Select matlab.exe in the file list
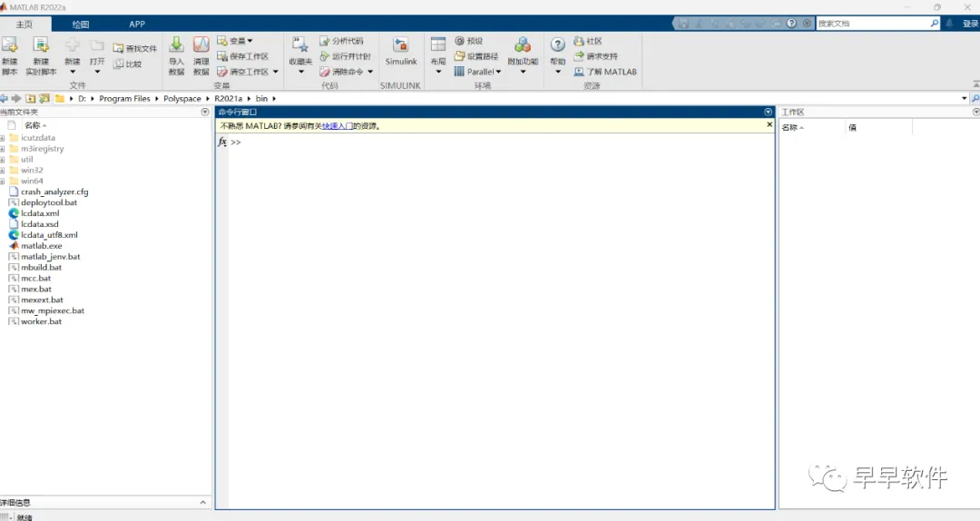The width and height of the screenshot is (980, 521). click(41, 246)
